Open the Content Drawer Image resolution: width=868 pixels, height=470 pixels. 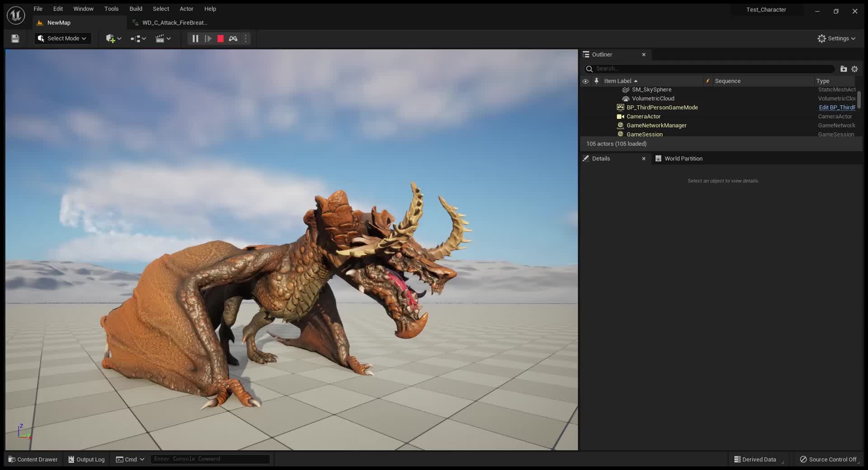[x=33, y=459]
